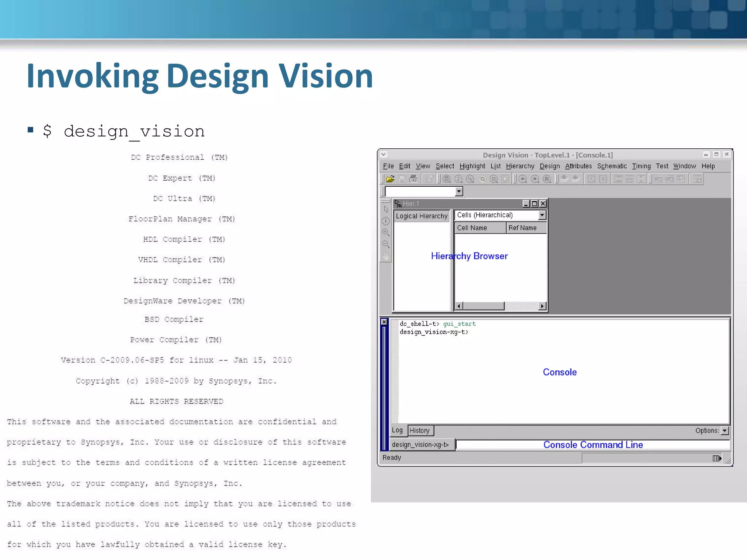Click the pop up hierarchy icon
The height and width of the screenshot is (560, 747).
[576, 179]
